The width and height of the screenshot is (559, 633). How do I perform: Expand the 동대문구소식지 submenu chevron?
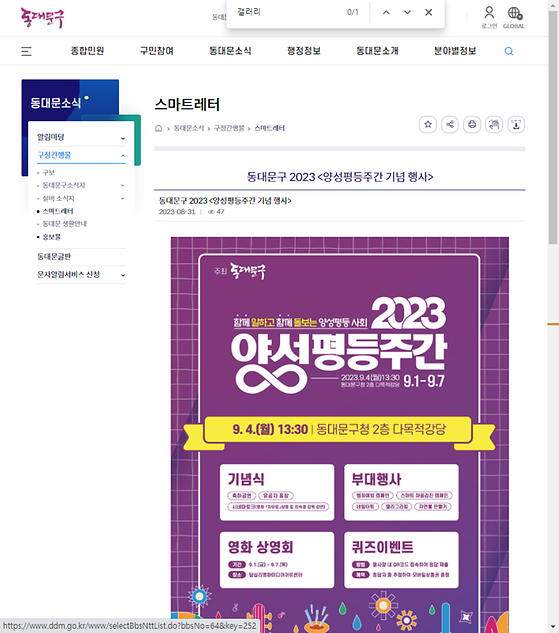(x=123, y=185)
